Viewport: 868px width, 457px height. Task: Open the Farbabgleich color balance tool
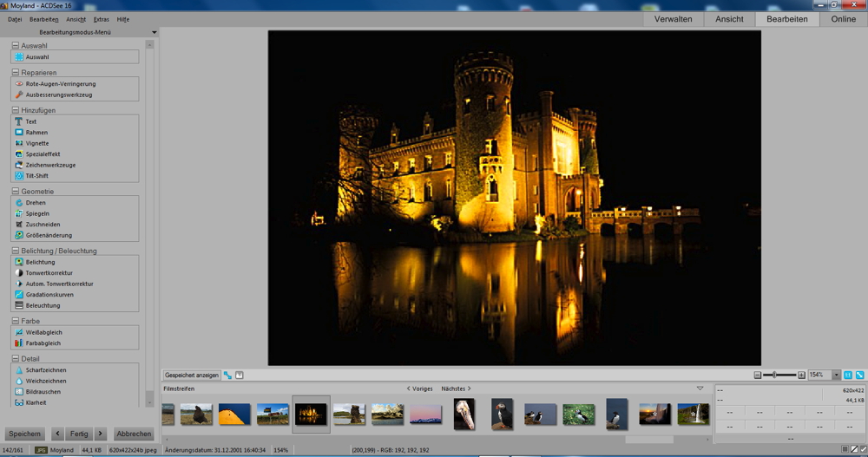(x=43, y=343)
